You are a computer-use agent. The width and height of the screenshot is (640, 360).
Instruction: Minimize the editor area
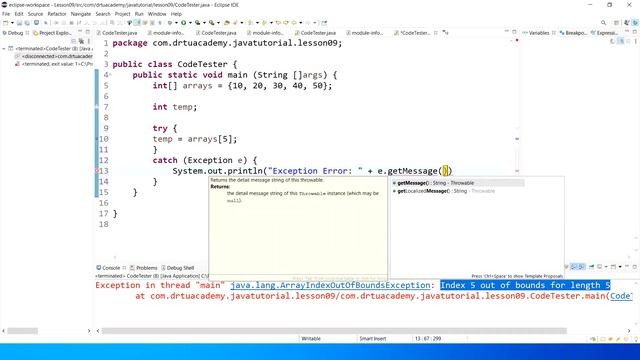507,32
